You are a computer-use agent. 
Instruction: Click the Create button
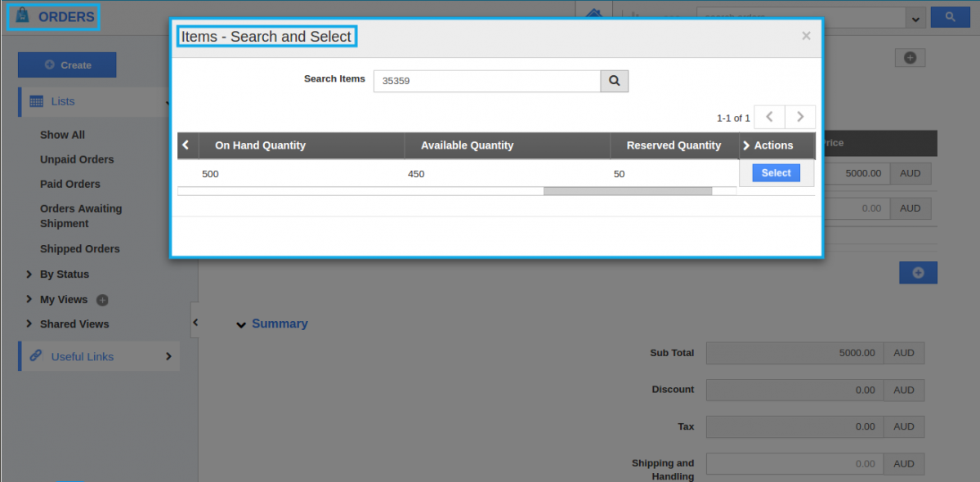pyautogui.click(x=67, y=65)
